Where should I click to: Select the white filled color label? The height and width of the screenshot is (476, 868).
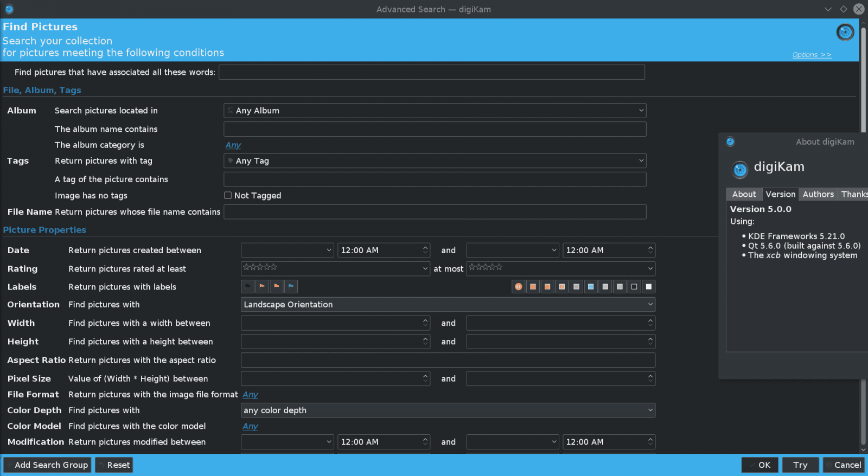pyautogui.click(x=648, y=286)
